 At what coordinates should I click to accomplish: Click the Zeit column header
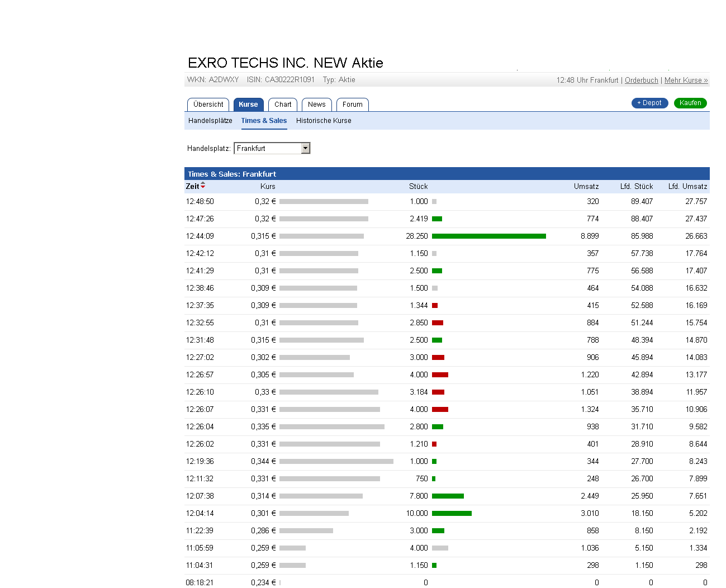[192, 187]
